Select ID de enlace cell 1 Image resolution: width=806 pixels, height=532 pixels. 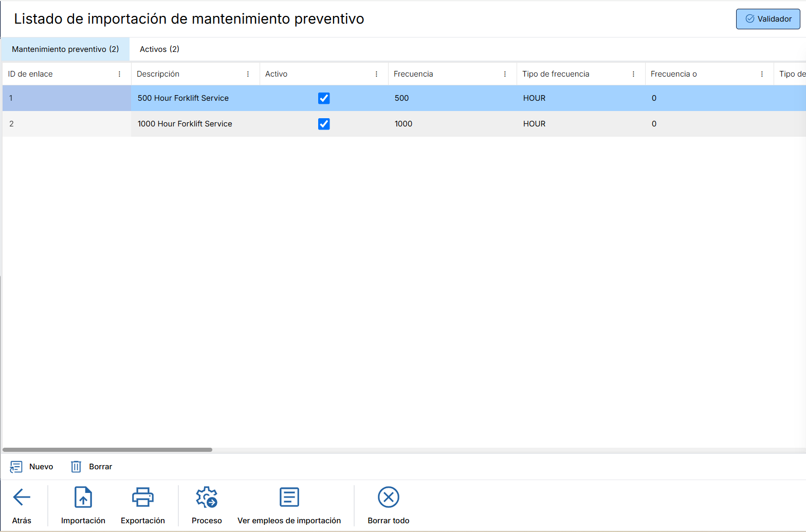point(67,98)
